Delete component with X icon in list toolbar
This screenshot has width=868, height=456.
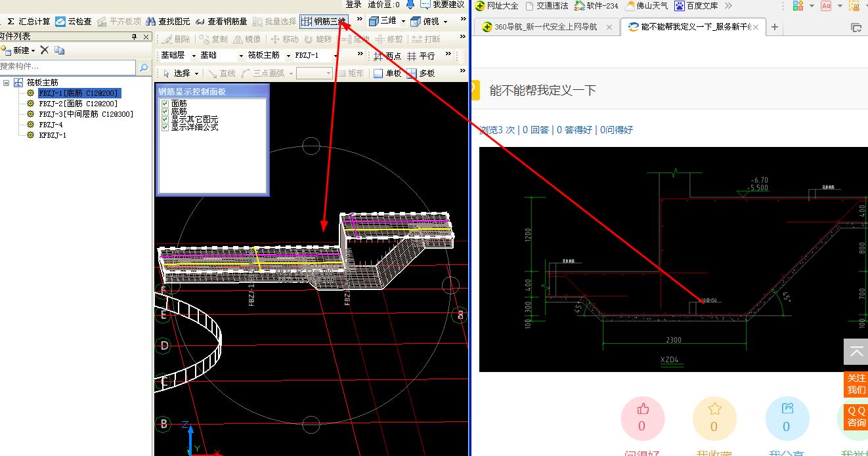coord(45,51)
